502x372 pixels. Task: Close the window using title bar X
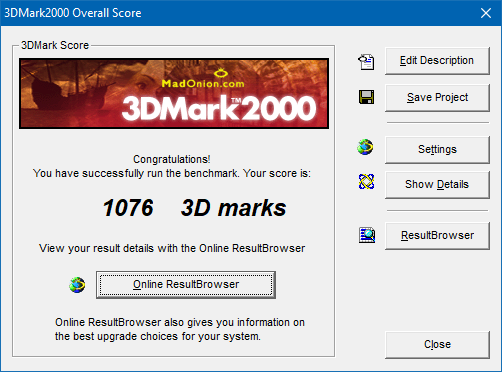486,13
